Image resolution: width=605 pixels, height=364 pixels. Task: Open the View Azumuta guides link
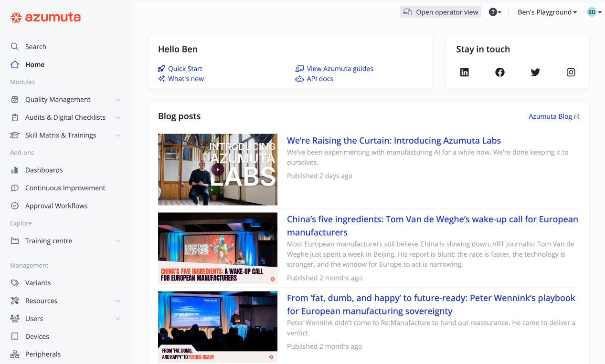coord(340,69)
